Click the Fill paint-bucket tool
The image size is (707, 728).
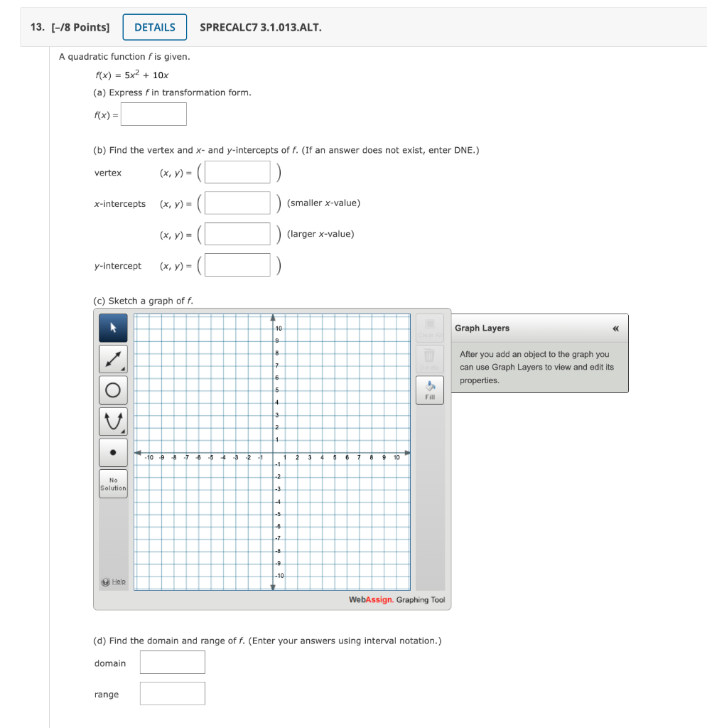[429, 389]
